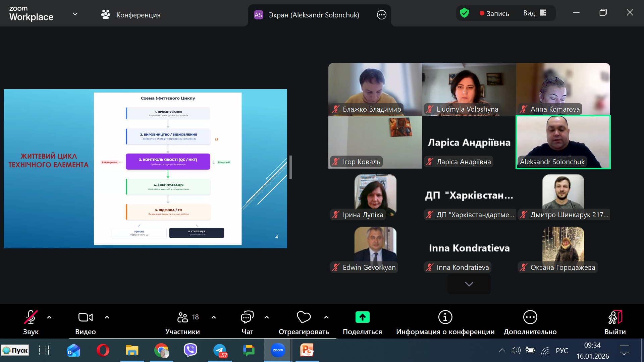Open the Chat panel icon

tap(247, 317)
